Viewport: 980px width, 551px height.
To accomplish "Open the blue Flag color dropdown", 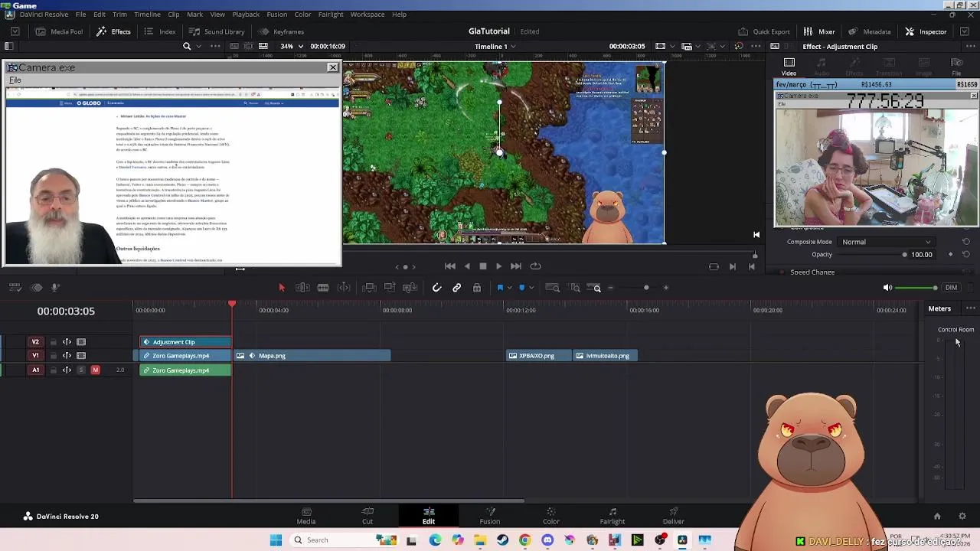I will [x=509, y=288].
